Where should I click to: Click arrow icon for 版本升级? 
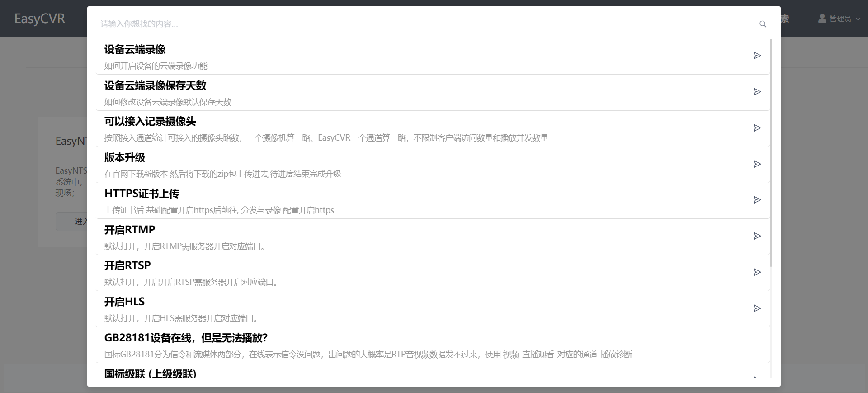(x=757, y=164)
